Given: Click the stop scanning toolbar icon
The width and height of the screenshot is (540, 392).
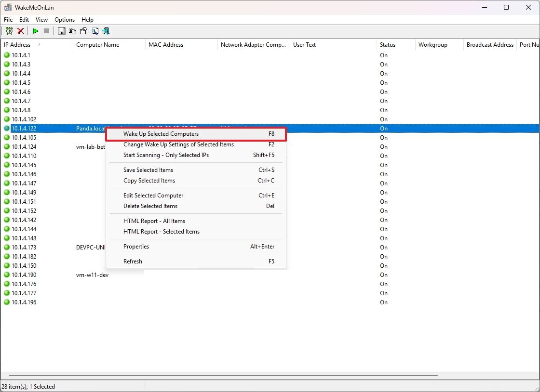Looking at the screenshot, I should 46,31.
